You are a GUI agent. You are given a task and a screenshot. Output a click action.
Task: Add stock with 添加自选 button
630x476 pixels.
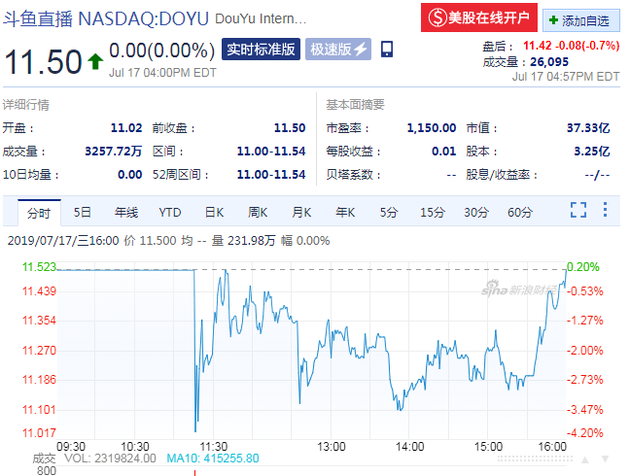pyautogui.click(x=581, y=20)
